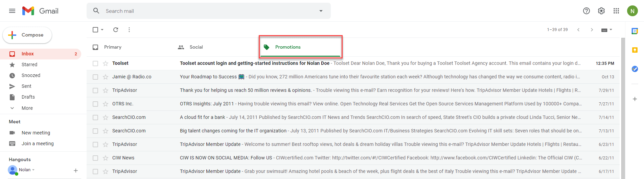The width and height of the screenshot is (644, 179).
Task: Open the Support help icon
Action: pyautogui.click(x=586, y=11)
